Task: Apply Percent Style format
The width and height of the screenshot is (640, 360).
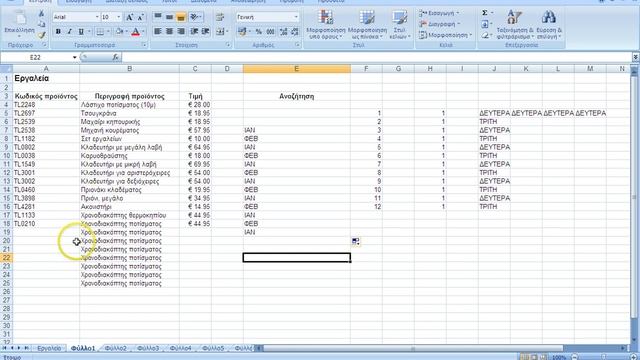Action: (x=258, y=31)
